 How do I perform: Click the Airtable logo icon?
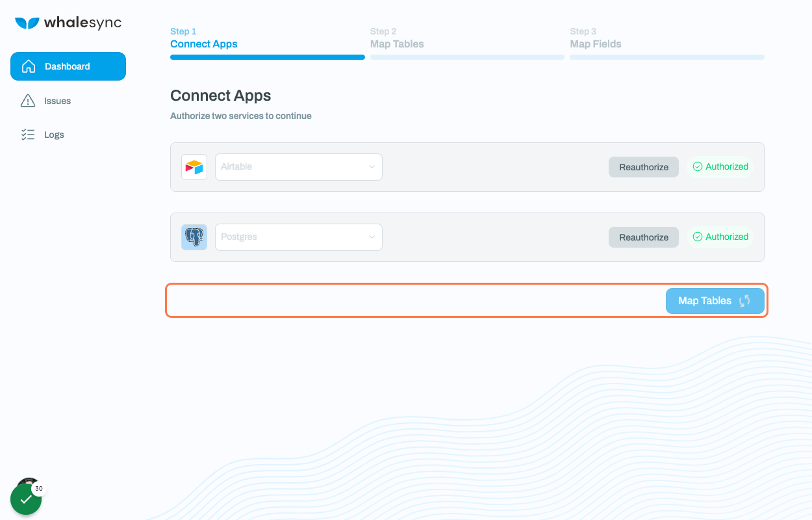coord(194,167)
